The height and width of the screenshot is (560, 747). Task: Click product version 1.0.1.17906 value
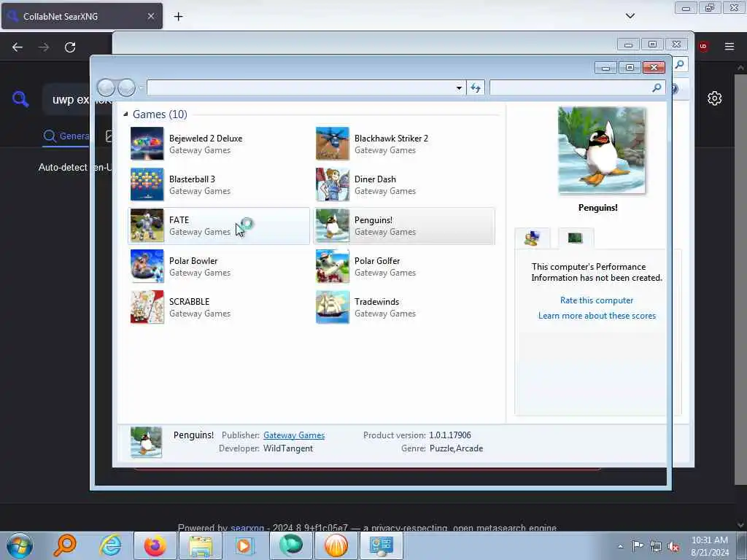[449, 435]
